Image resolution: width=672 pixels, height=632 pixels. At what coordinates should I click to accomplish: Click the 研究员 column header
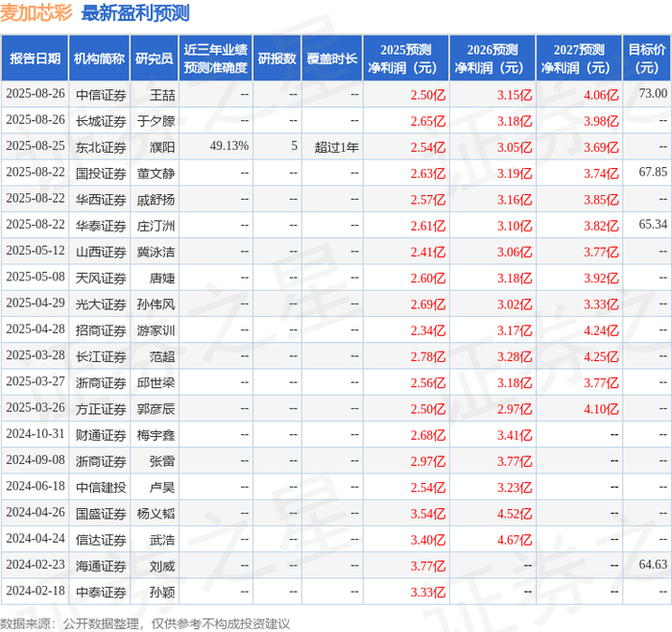(155, 59)
